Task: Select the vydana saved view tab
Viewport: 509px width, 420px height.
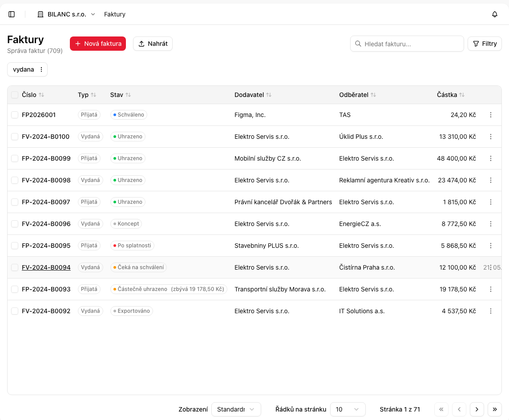Action: (x=24, y=69)
